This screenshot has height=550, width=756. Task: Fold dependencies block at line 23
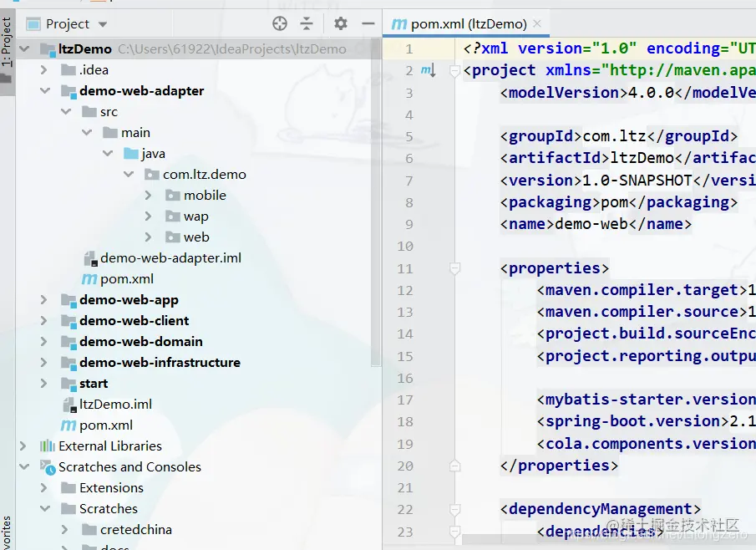pyautogui.click(x=454, y=532)
